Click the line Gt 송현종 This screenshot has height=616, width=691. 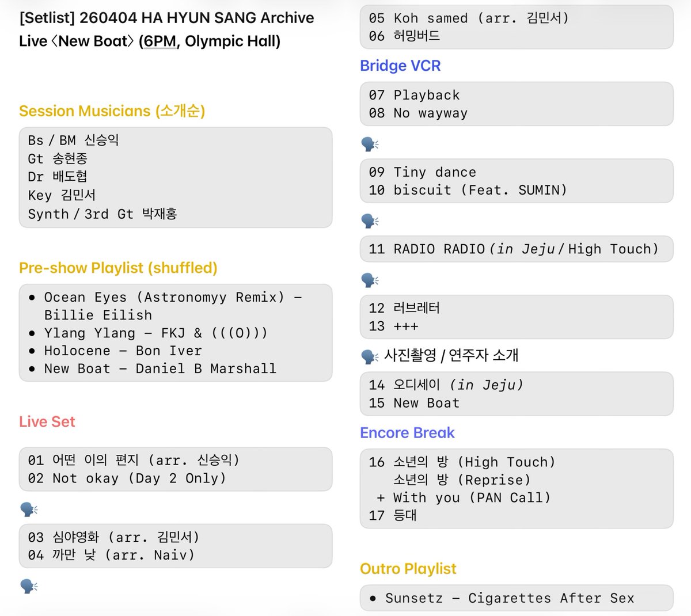click(58, 158)
